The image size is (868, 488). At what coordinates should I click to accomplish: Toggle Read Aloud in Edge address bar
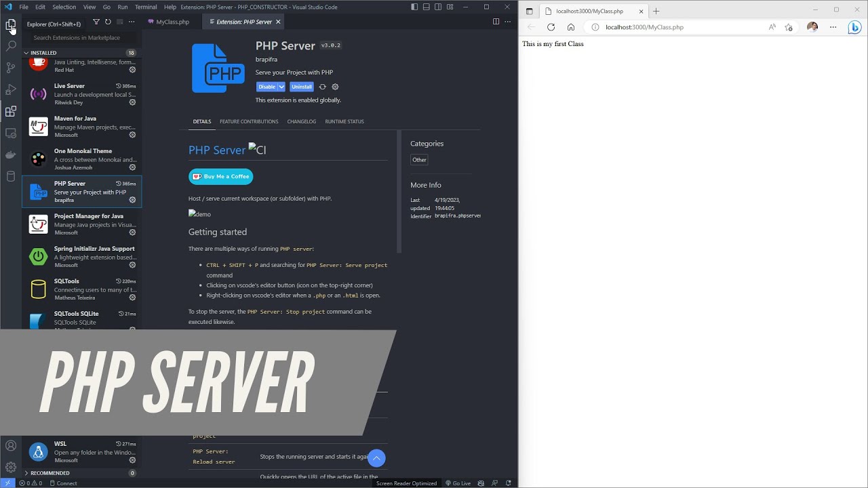coord(772,27)
